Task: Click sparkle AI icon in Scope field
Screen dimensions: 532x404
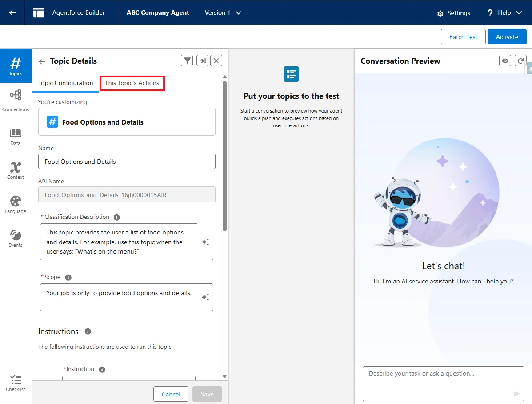Action: pyautogui.click(x=205, y=297)
